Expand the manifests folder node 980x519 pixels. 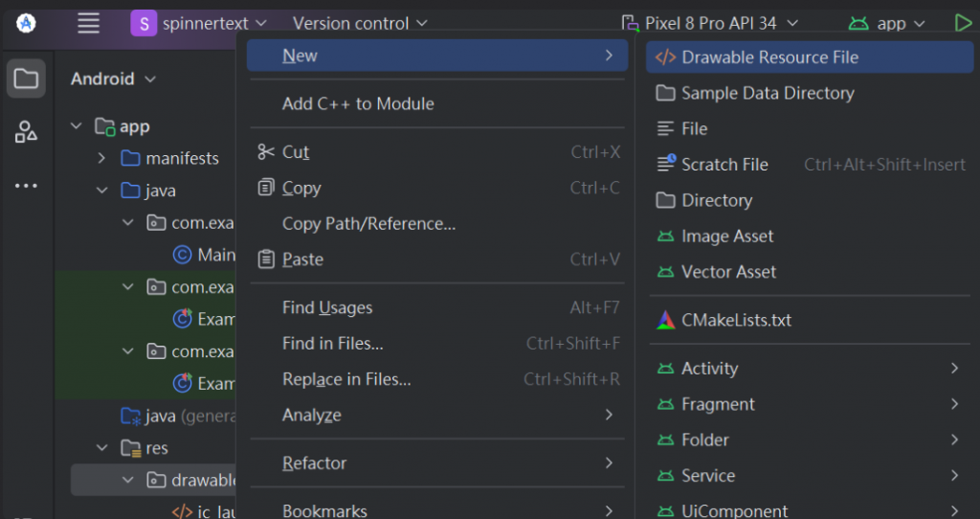click(102, 158)
